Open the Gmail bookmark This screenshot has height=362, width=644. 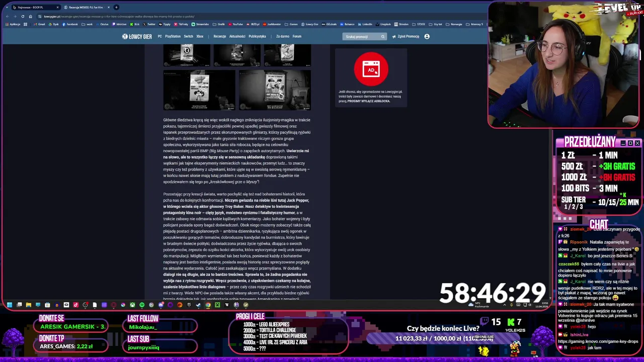(x=39, y=24)
